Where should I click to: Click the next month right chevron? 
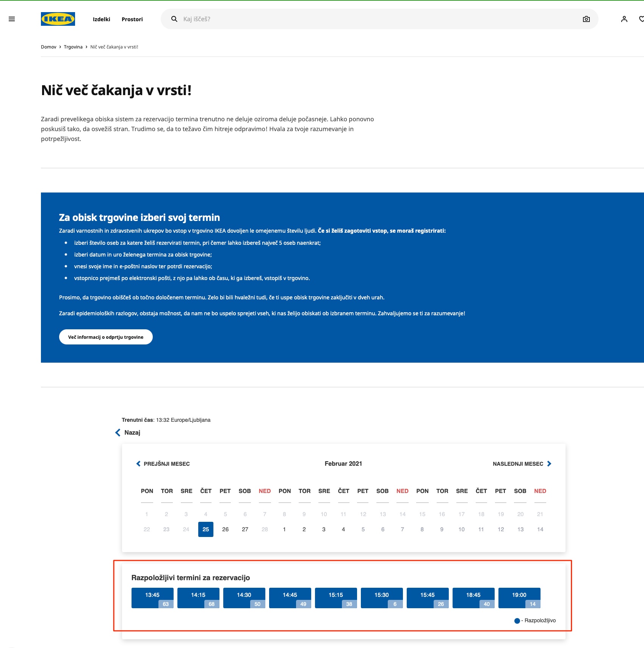[549, 464]
